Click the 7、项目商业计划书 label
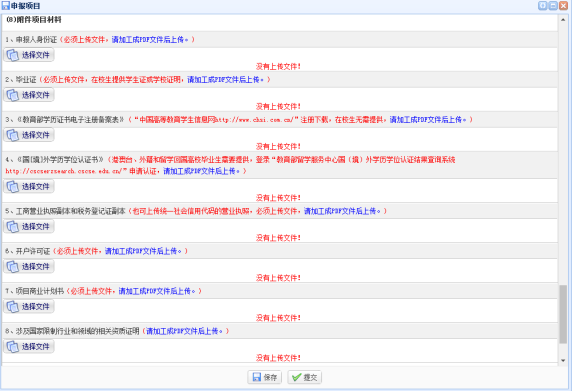Viewport: 572px width, 391px height. pyautogui.click(x=35, y=291)
